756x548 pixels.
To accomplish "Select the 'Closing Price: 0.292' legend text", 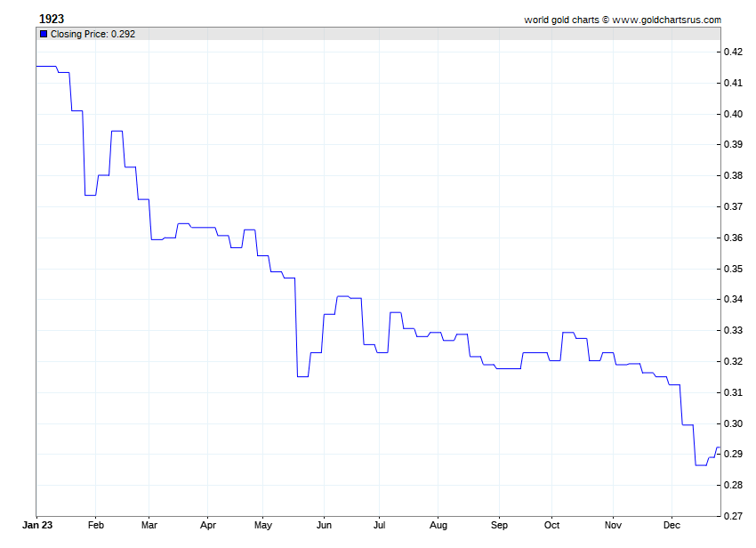I will tap(92, 34).
